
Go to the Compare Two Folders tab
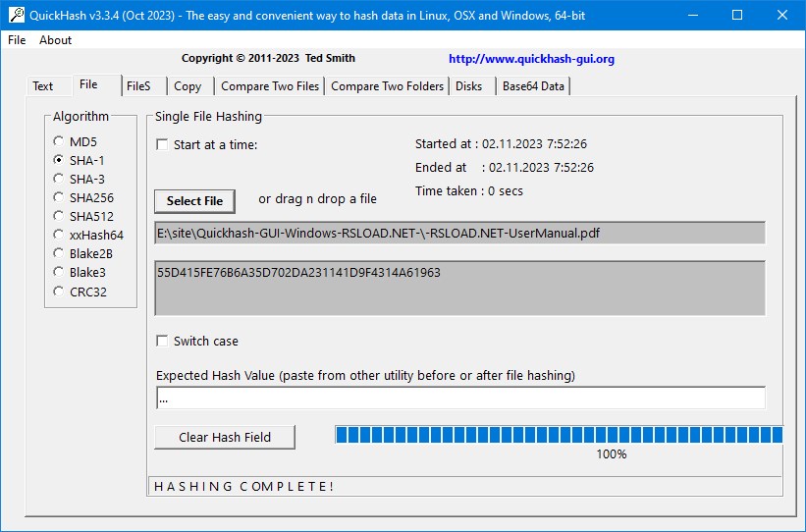pos(387,86)
